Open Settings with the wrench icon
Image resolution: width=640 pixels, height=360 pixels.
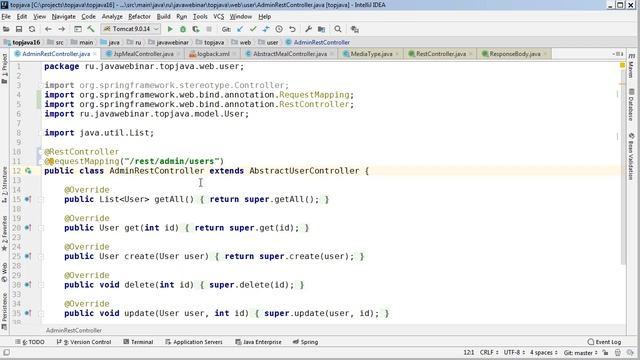(308, 29)
